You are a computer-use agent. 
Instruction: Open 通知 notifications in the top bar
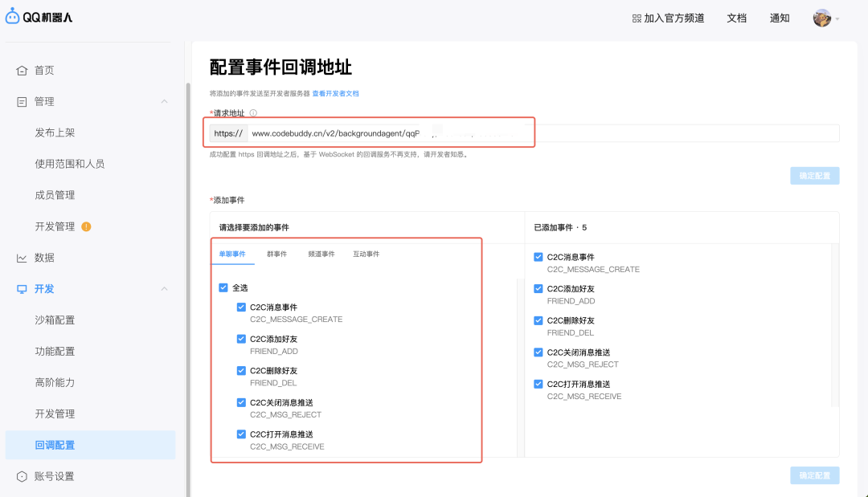[779, 17]
